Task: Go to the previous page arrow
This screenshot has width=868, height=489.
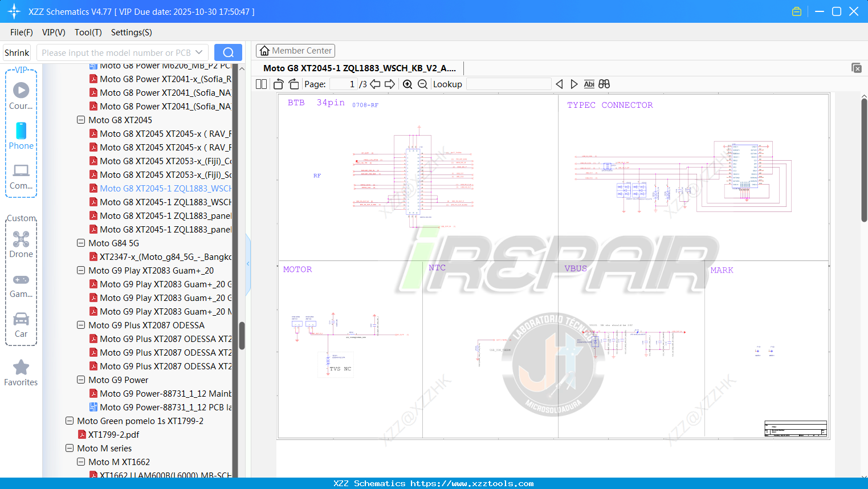Action: point(375,84)
